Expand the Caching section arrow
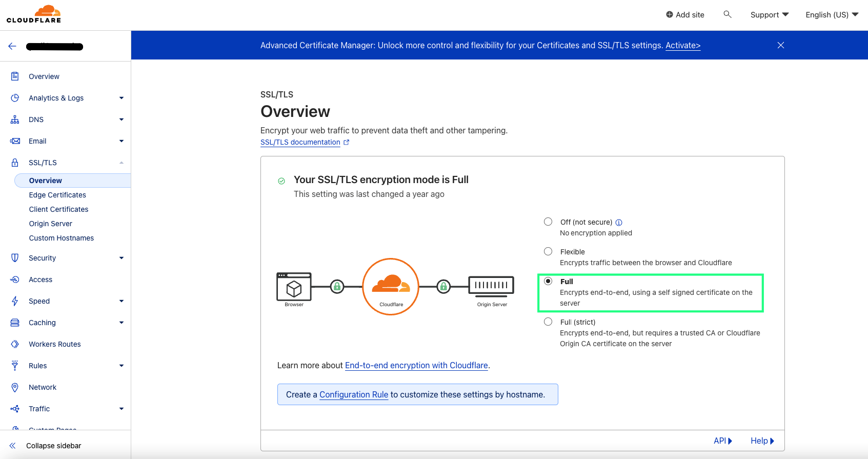 coord(122,323)
